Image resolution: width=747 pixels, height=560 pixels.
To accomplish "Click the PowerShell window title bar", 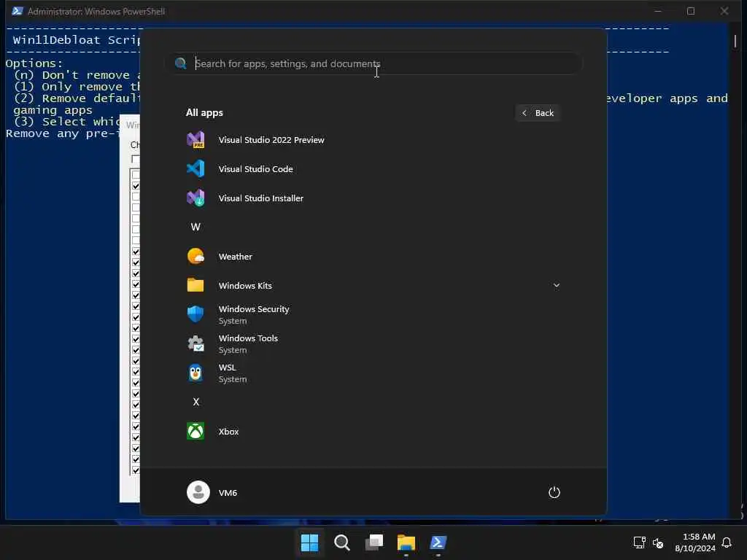I will pos(329,11).
